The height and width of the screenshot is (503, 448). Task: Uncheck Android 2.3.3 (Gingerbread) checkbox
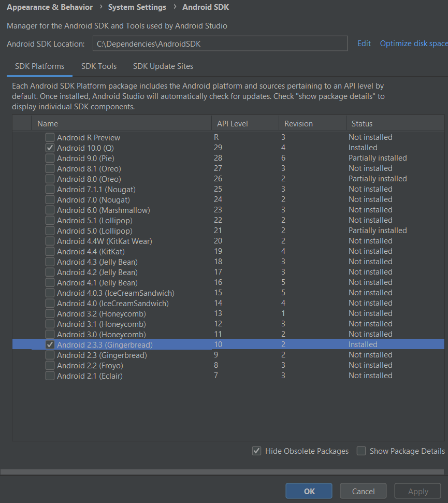pos(50,344)
